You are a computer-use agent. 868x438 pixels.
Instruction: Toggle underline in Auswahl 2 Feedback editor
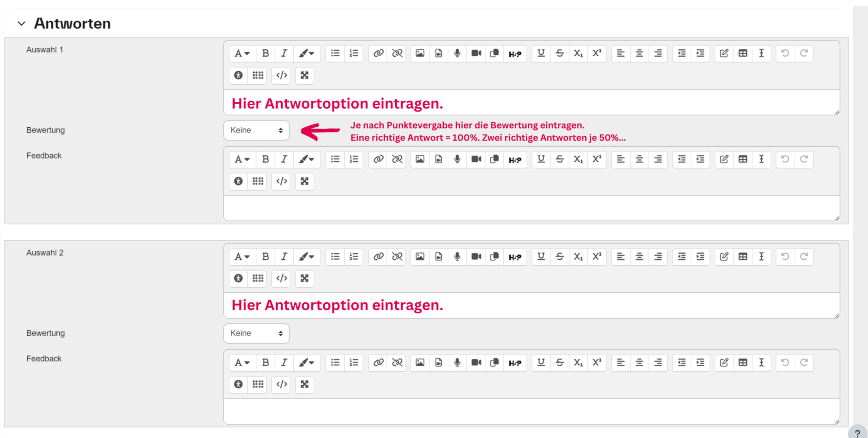point(541,363)
